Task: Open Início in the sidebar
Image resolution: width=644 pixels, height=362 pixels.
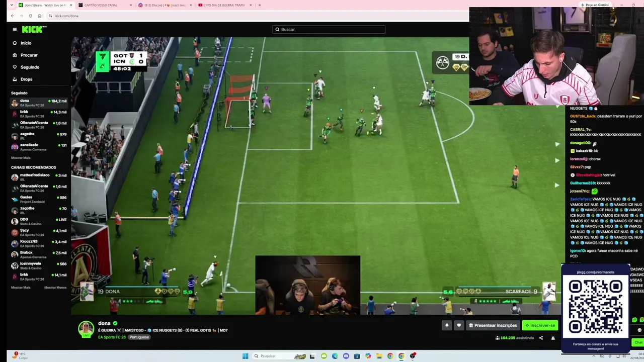Action: [39, 43]
